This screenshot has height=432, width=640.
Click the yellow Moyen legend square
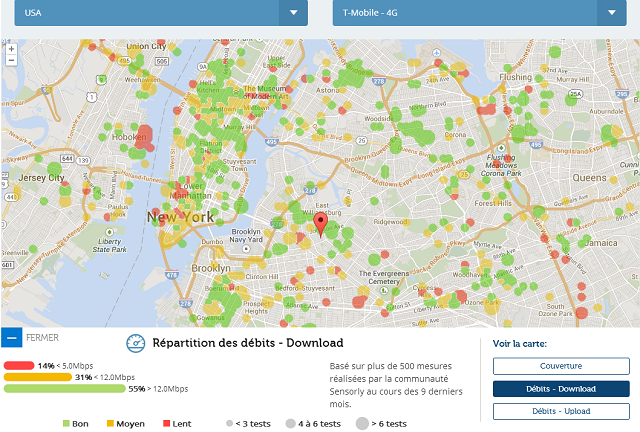pos(110,424)
